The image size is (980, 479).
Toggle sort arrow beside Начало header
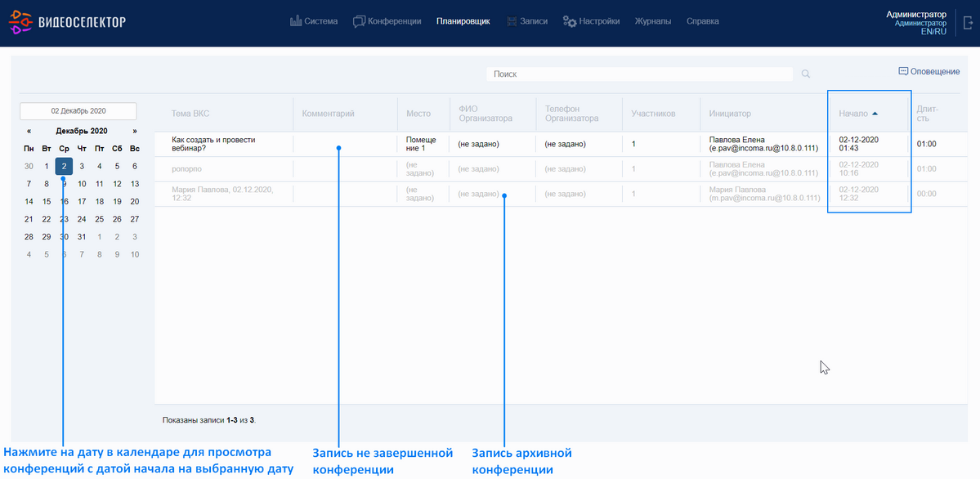click(x=875, y=114)
